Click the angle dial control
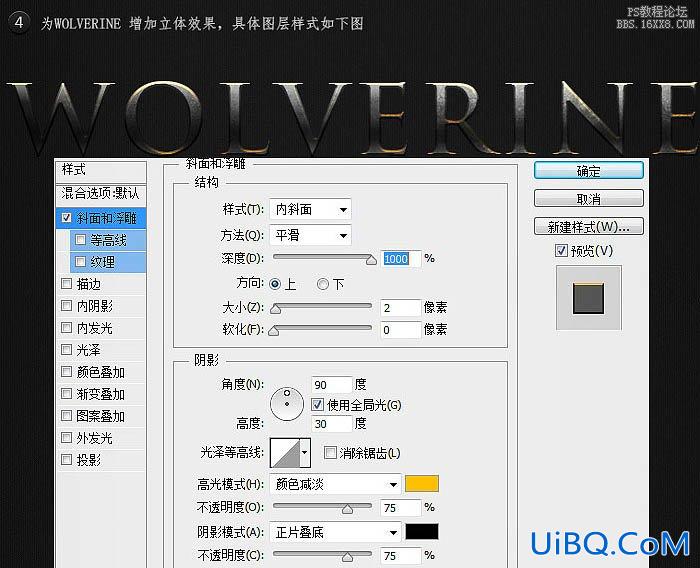Viewport: 700px width, 568px height. click(x=287, y=404)
